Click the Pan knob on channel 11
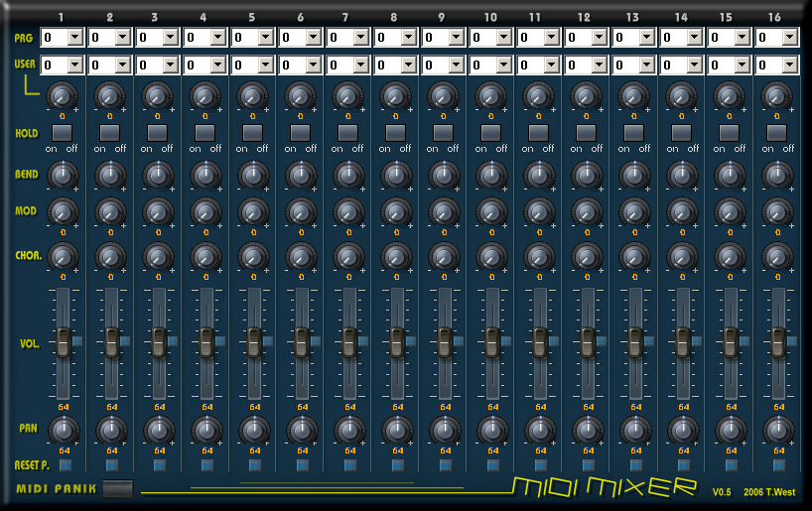The height and width of the screenshot is (511, 812). [539, 430]
